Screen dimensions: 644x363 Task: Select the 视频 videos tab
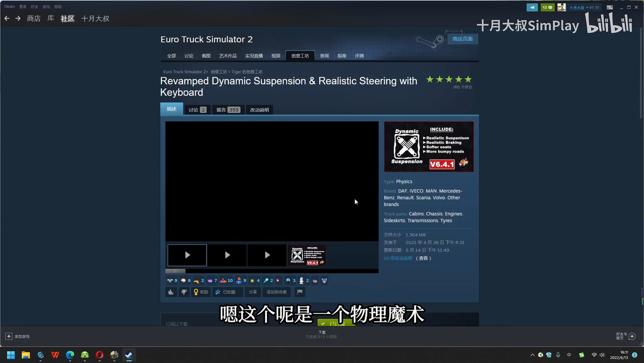276,56
